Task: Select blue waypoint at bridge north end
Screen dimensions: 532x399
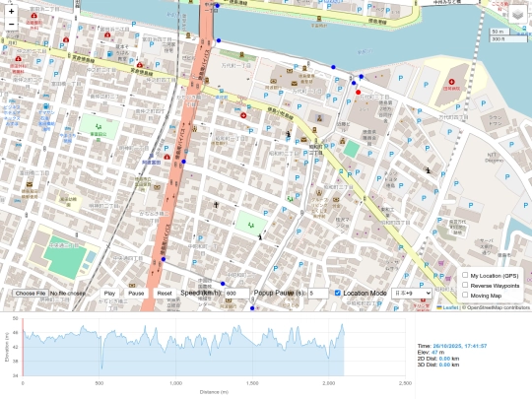Action: 218,6
